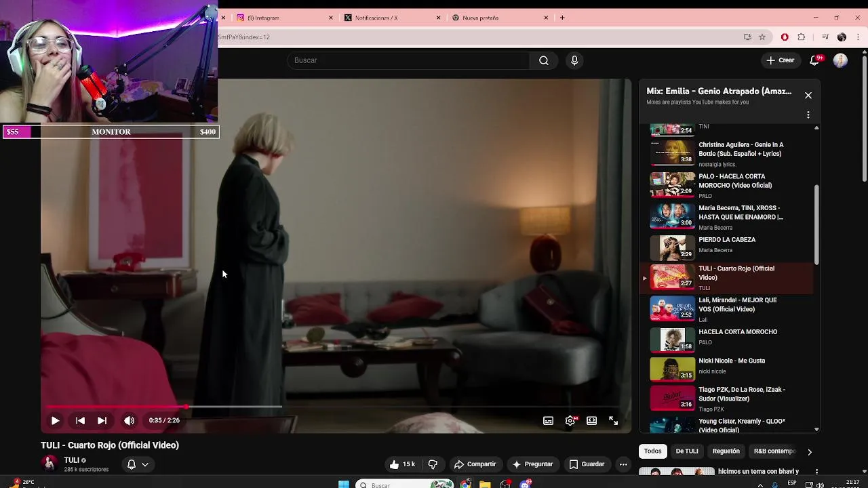
Task: Open the YouTube account avatar menu
Action: (840, 60)
